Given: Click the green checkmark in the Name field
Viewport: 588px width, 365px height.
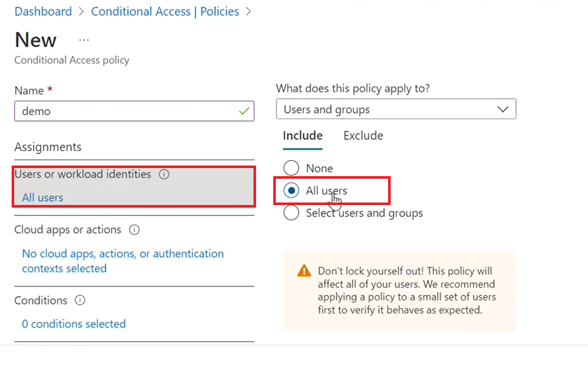Looking at the screenshot, I should (x=244, y=110).
